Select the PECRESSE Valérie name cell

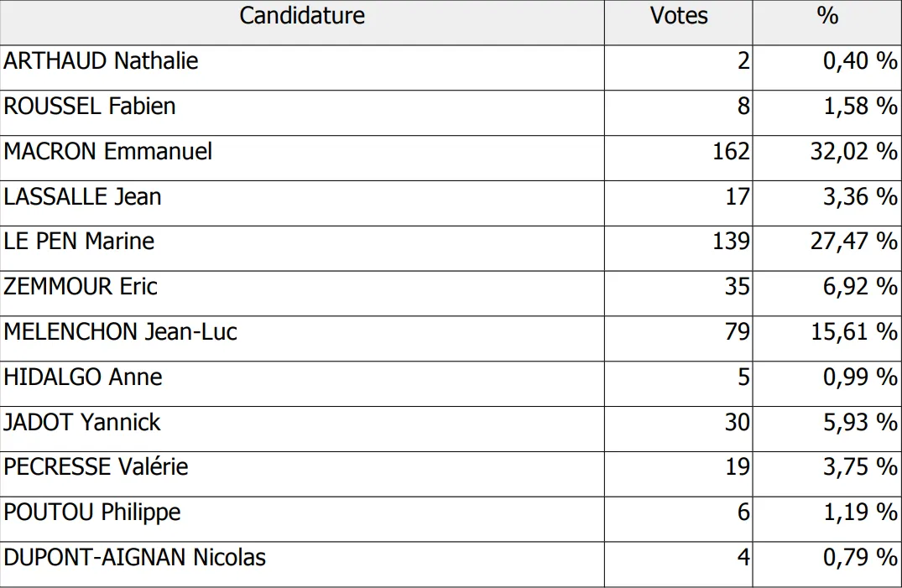coord(96,467)
